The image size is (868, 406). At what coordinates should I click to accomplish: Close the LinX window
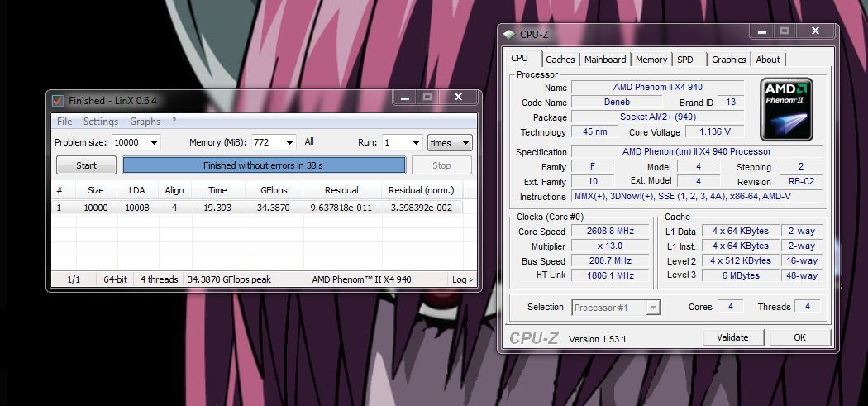click(x=458, y=97)
